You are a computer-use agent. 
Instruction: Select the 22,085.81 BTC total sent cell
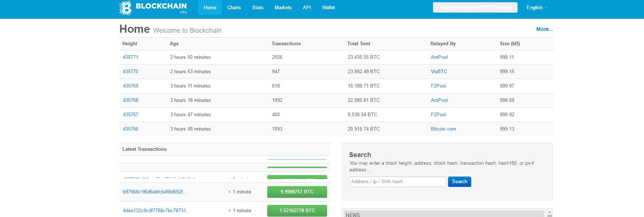(x=364, y=100)
